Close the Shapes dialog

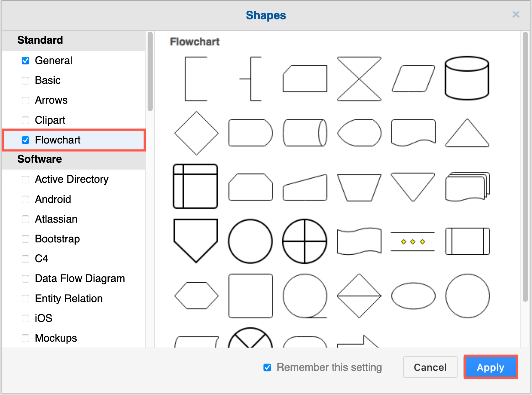(516, 14)
